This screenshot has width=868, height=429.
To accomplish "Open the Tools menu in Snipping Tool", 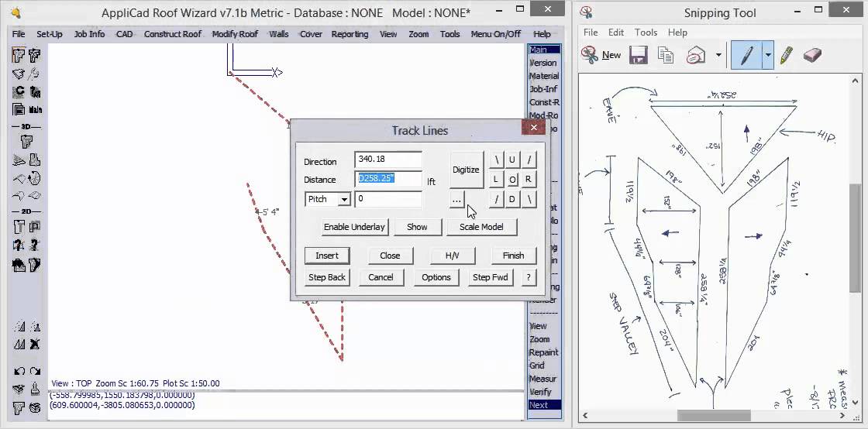I will click(x=646, y=33).
